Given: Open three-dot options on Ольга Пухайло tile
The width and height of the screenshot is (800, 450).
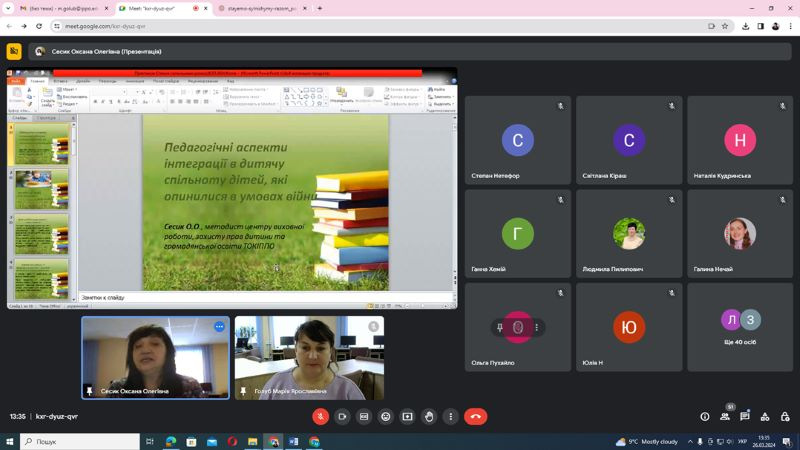Looking at the screenshot, I should [x=537, y=328].
